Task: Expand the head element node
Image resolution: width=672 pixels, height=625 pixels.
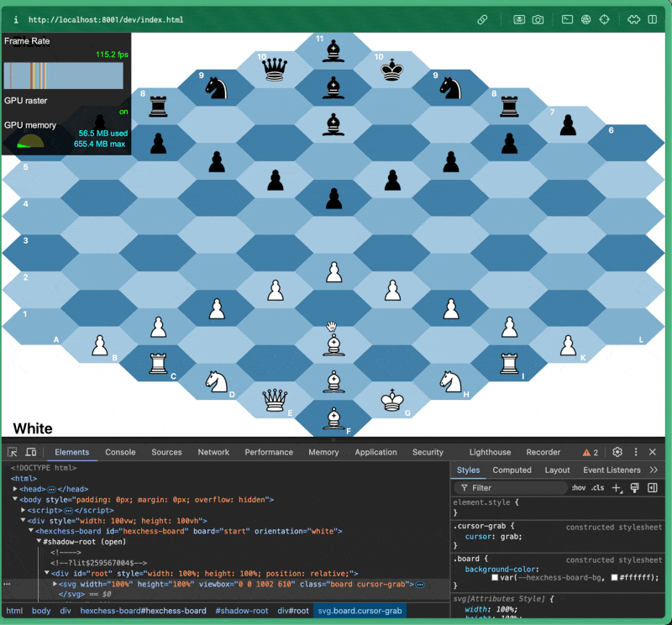Action: (15, 489)
